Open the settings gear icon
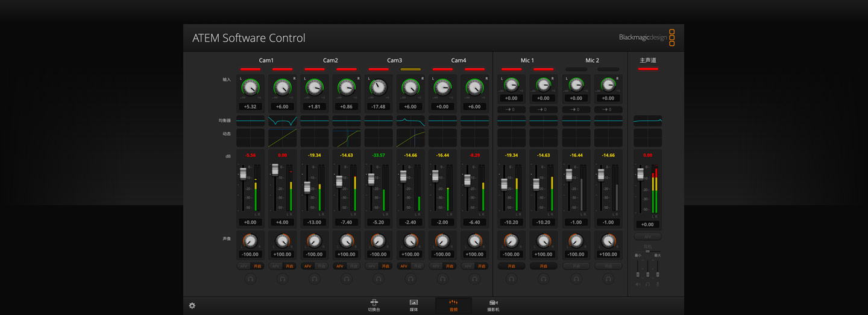The height and width of the screenshot is (315, 868). click(x=192, y=306)
